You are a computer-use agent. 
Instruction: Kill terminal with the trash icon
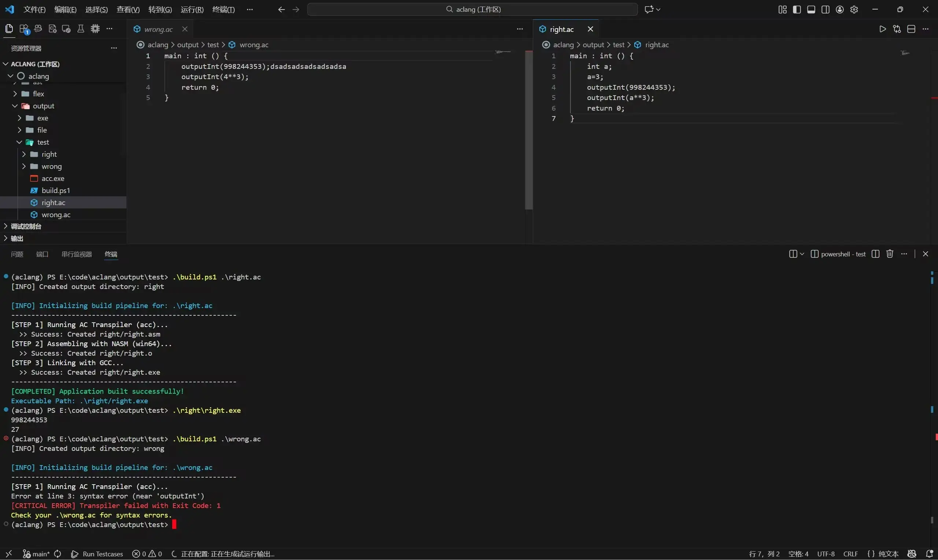pyautogui.click(x=890, y=254)
